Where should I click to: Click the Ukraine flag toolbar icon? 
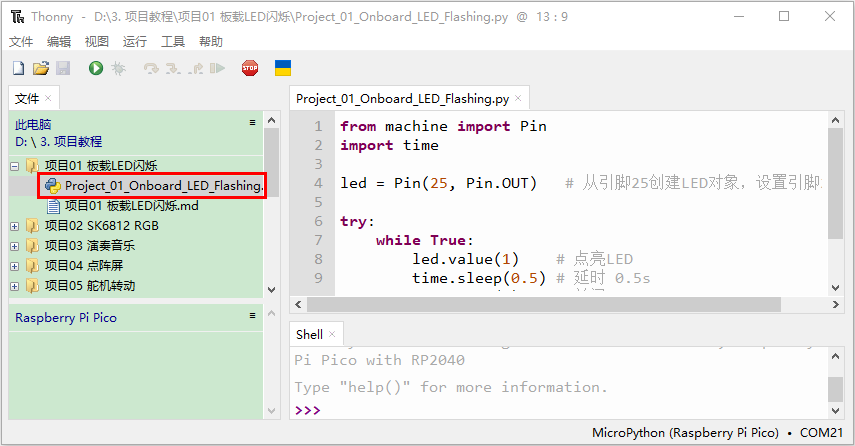tap(282, 68)
